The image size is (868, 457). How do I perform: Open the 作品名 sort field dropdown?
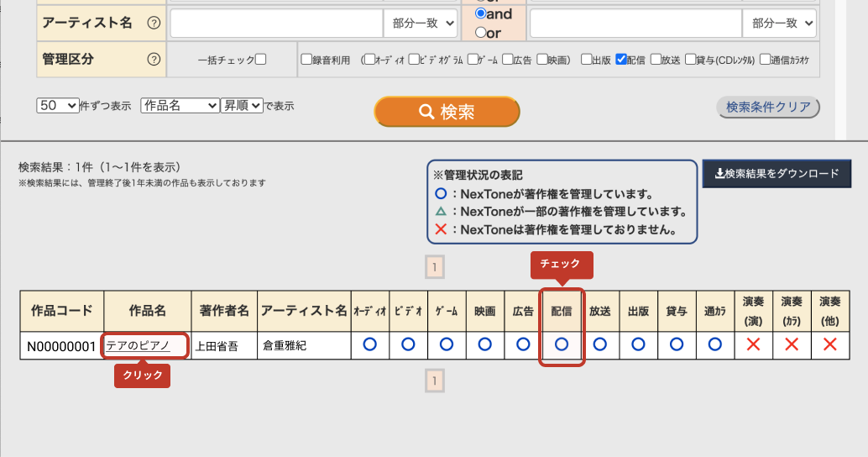179,106
